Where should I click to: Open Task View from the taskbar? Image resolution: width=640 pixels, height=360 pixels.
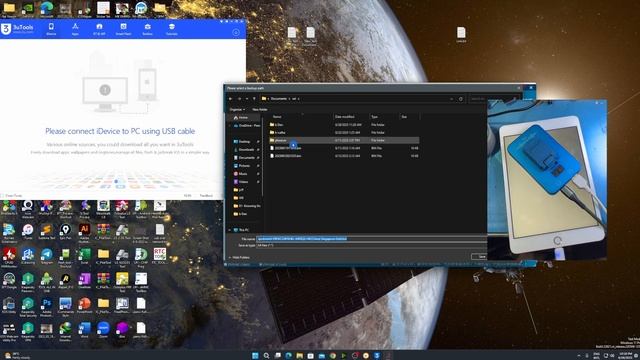click(278, 356)
